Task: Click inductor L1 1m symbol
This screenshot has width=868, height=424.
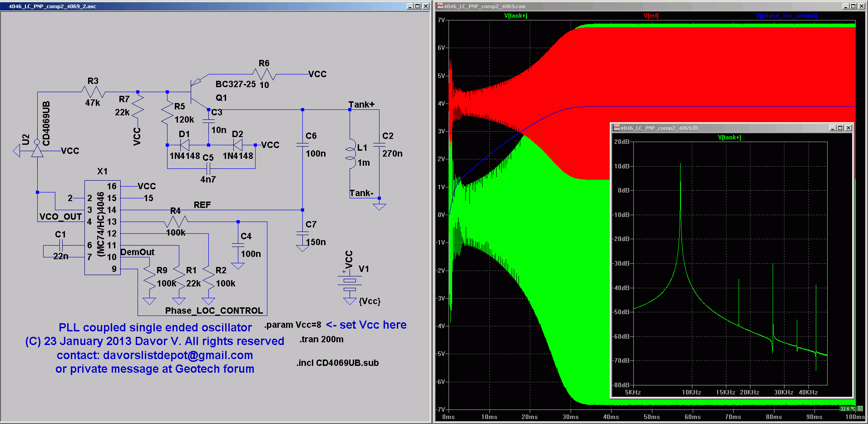Action: [350, 154]
